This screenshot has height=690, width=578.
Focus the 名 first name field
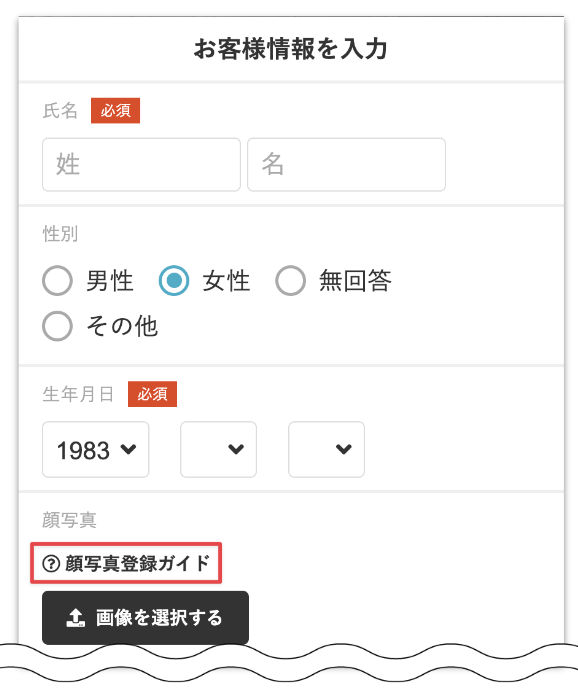pos(346,165)
